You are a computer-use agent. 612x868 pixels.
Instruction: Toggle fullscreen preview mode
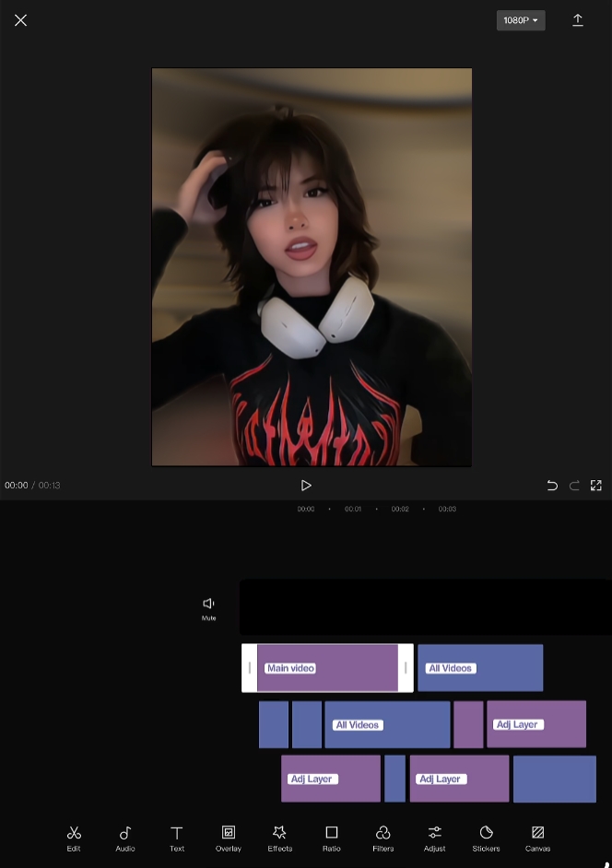[596, 486]
